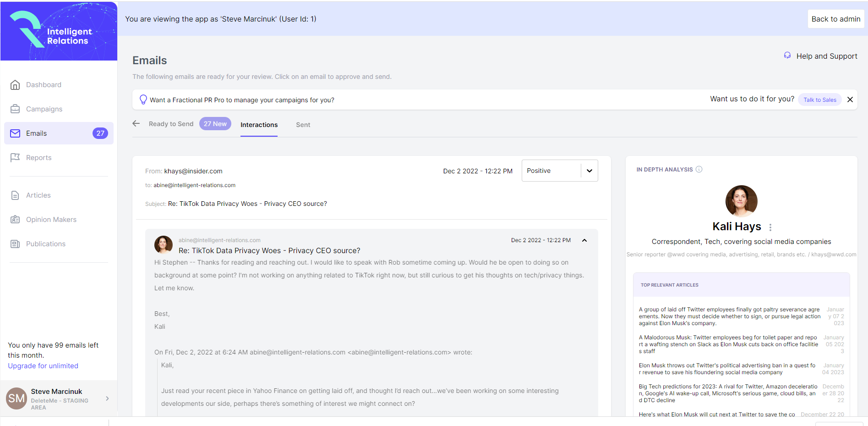The height and width of the screenshot is (426, 868).
Task: Switch to the Ready to Send tab
Action: coord(171,124)
